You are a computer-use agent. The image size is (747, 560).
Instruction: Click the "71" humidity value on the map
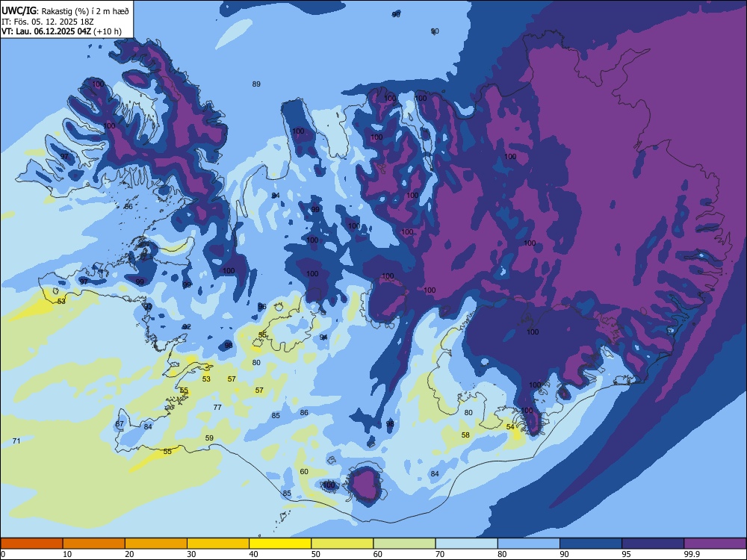pos(16,441)
